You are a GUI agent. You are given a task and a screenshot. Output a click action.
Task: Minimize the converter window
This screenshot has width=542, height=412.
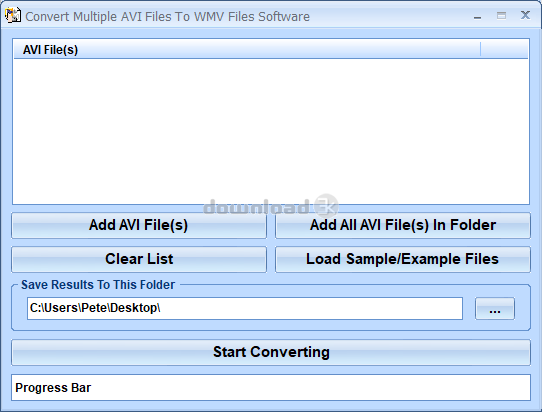coord(477,16)
